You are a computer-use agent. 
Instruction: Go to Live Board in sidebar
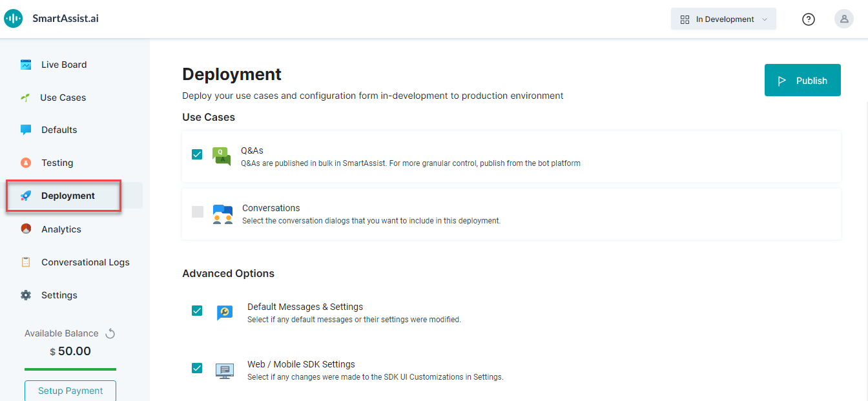[x=63, y=65]
